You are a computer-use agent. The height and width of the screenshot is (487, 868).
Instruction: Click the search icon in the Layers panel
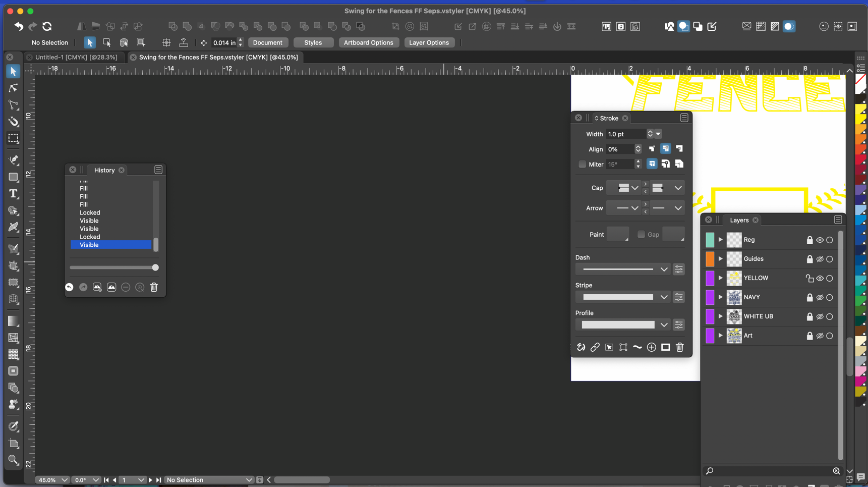point(710,471)
